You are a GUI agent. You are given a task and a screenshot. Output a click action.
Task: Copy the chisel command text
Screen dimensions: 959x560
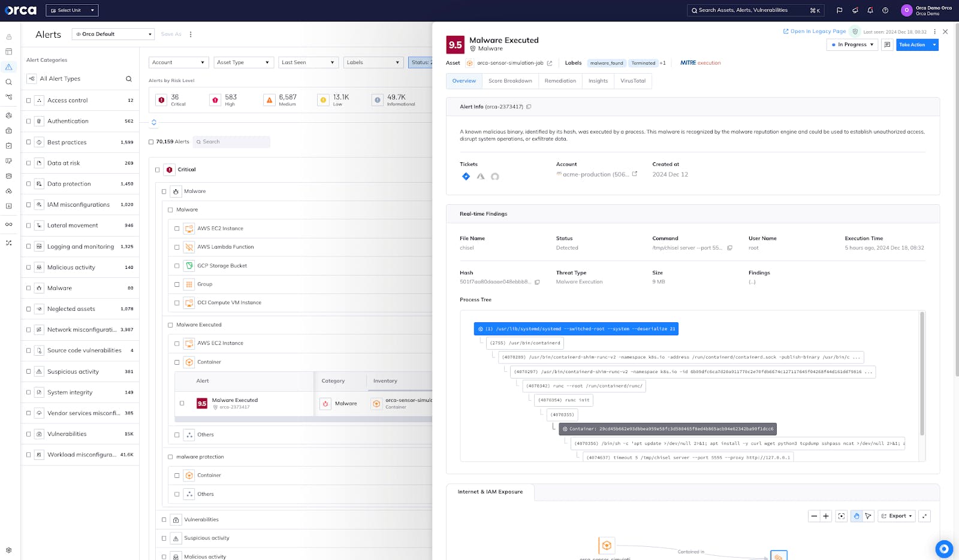pyautogui.click(x=729, y=248)
